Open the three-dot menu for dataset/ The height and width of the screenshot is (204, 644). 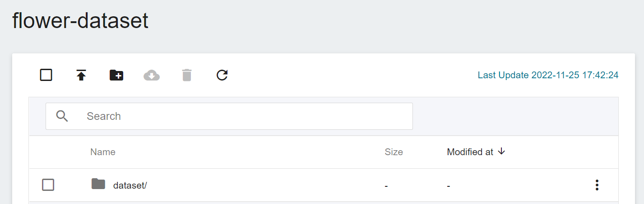[597, 185]
